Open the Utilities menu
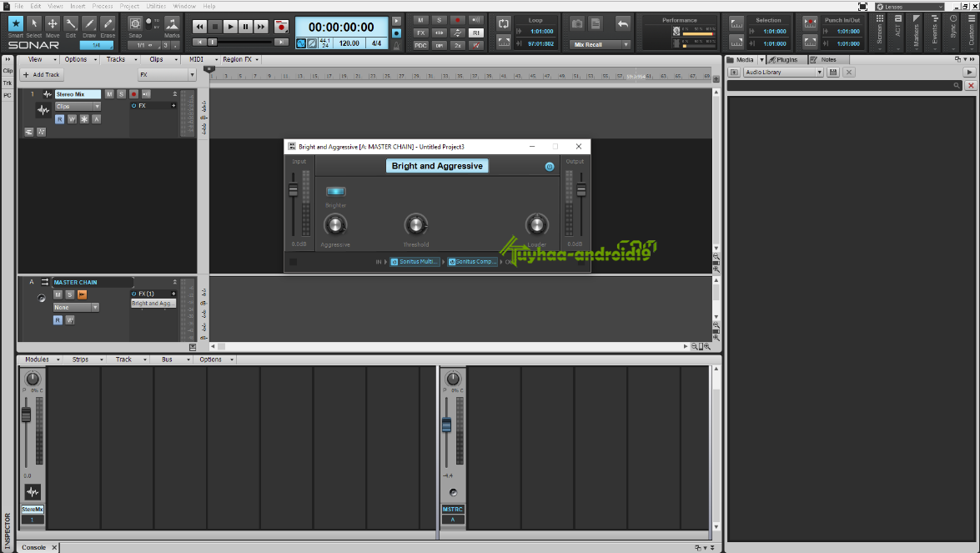 pos(156,6)
